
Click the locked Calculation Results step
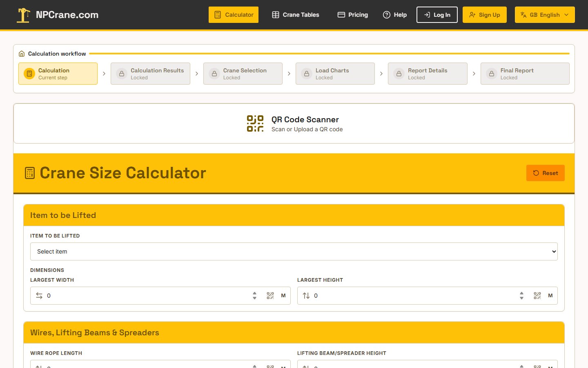point(150,74)
